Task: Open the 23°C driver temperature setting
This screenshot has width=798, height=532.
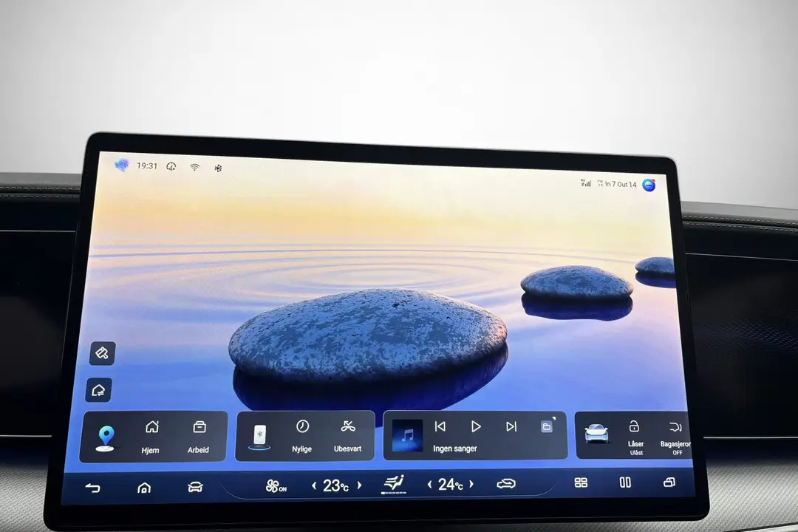Action: 336,485
